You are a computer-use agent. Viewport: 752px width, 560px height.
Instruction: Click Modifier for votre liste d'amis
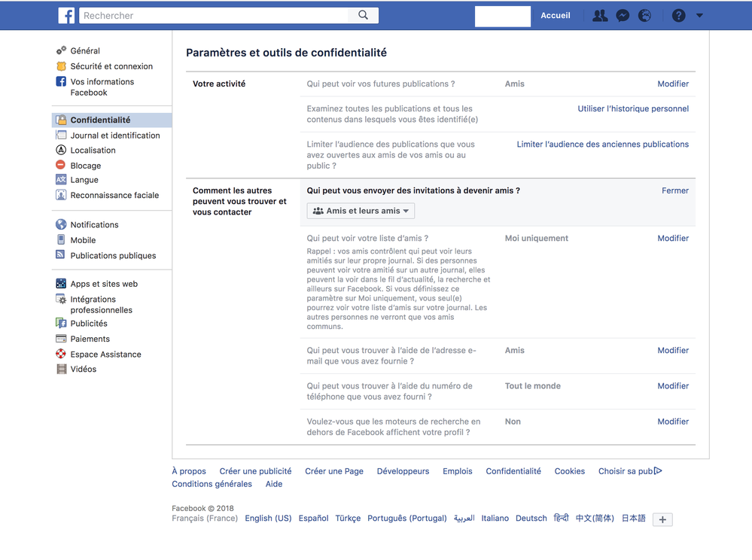pyautogui.click(x=673, y=238)
